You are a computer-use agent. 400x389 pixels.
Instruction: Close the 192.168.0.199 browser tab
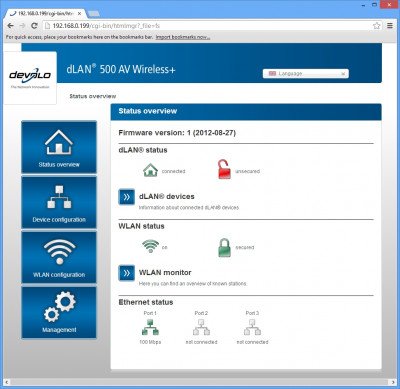pos(79,14)
